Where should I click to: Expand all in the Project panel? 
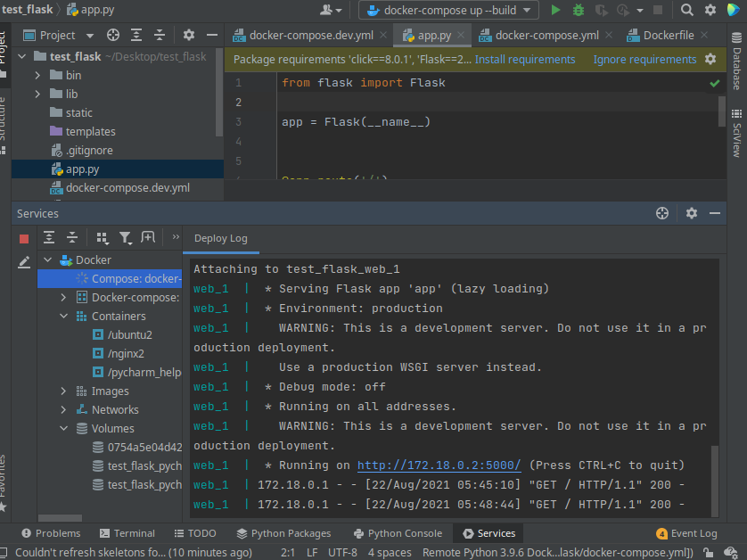point(136,35)
